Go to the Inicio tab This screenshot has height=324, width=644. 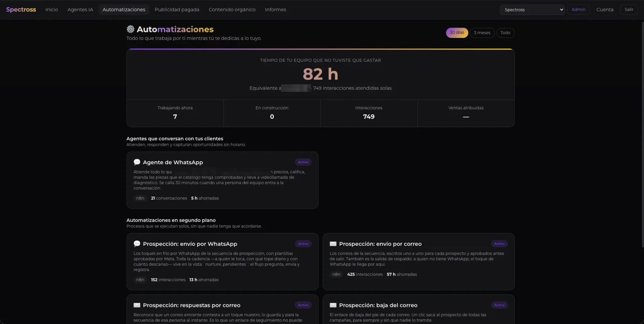[52, 10]
